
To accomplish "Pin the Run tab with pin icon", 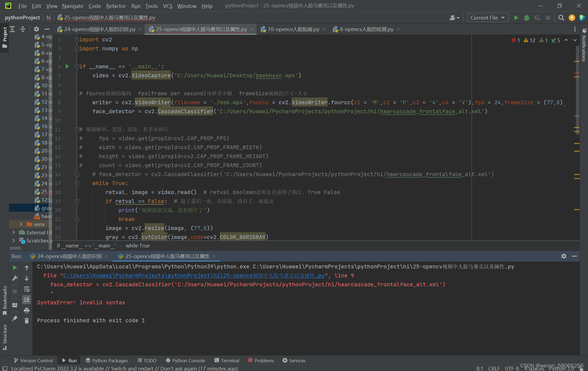I will [x=15, y=318].
